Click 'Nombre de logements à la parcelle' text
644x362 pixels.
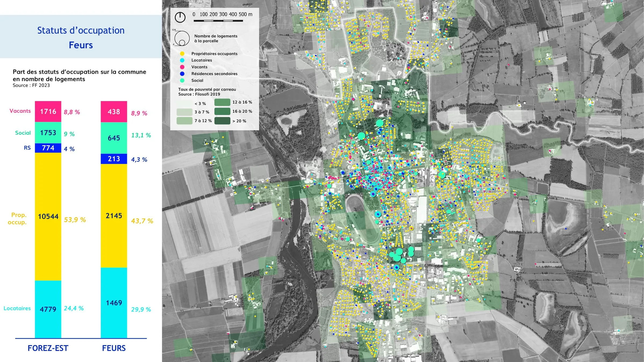point(216,39)
